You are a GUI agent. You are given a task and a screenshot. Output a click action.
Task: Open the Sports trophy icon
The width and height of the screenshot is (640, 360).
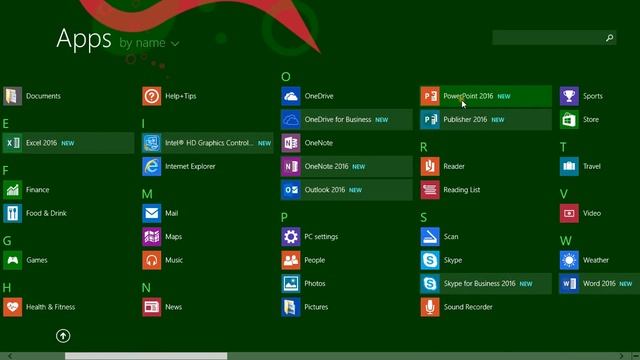[x=569, y=96]
